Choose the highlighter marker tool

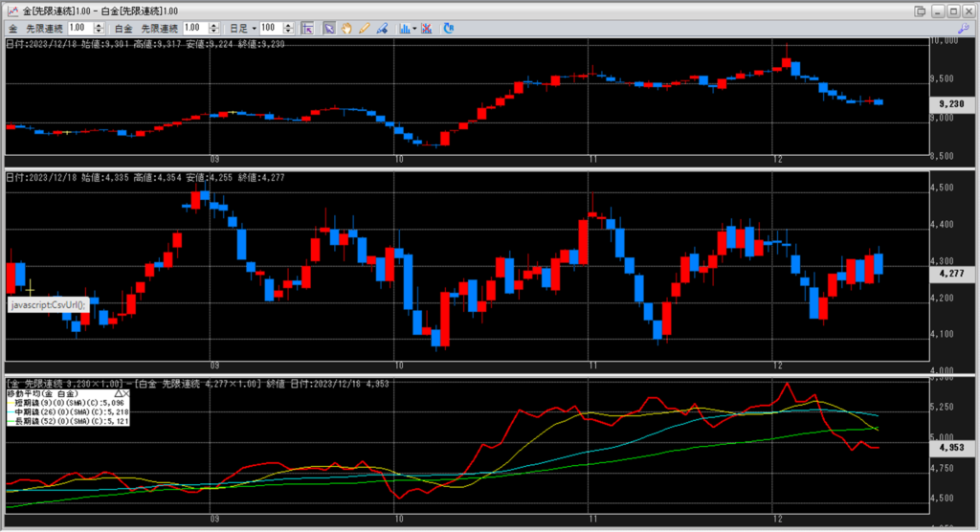click(381, 28)
